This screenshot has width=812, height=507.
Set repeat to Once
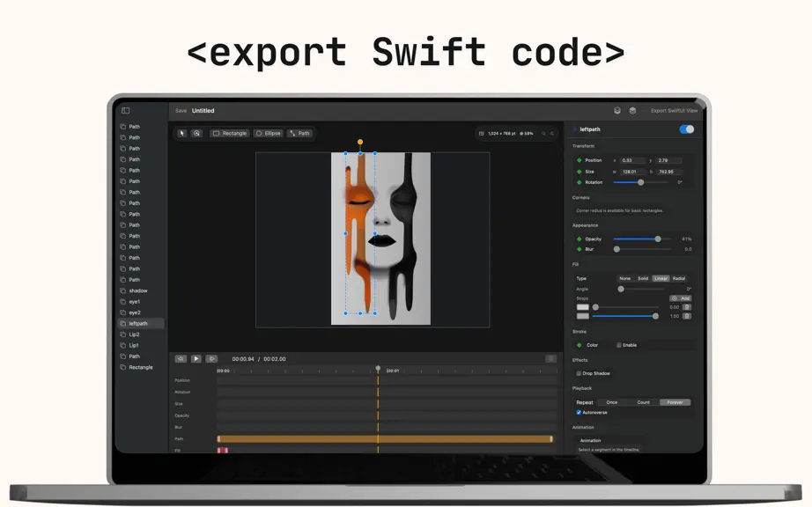click(612, 402)
